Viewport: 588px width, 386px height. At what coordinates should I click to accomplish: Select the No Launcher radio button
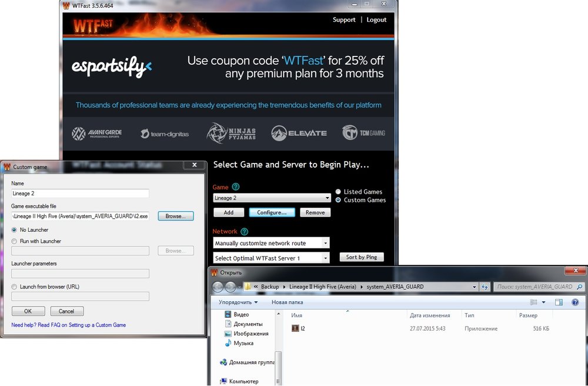[x=15, y=230]
